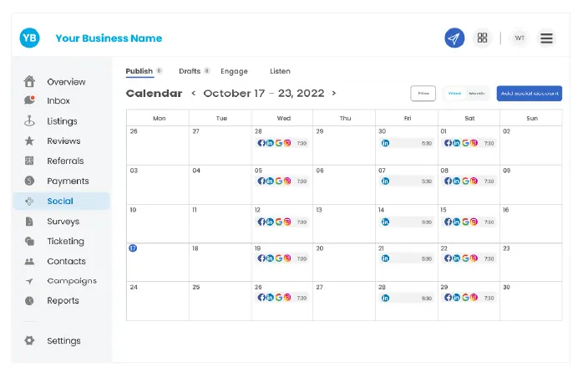Open the Filter button
The width and height of the screenshot is (588, 373).
coord(423,93)
